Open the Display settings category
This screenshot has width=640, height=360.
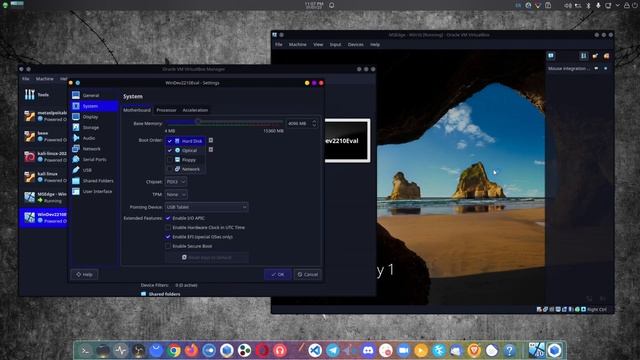click(x=94, y=117)
